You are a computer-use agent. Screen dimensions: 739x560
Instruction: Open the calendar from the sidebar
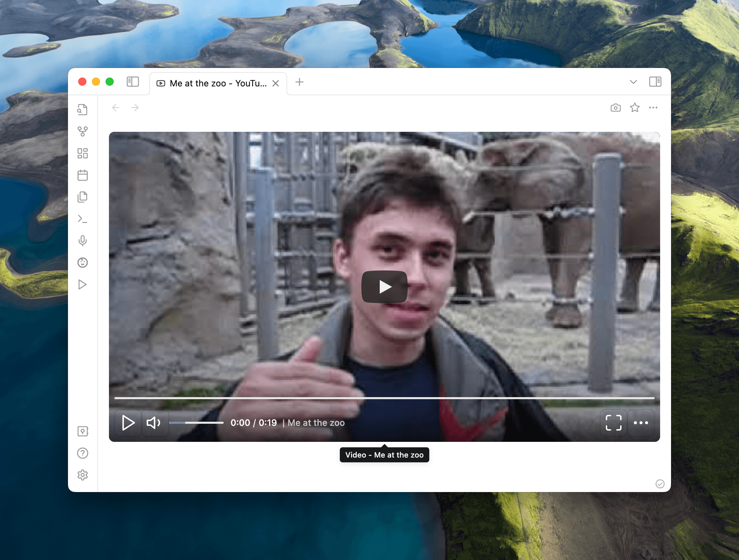click(x=83, y=175)
